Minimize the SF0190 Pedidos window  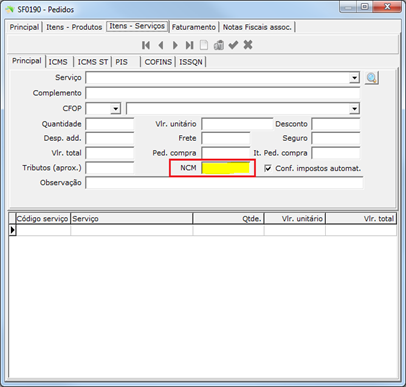click(348, 7)
